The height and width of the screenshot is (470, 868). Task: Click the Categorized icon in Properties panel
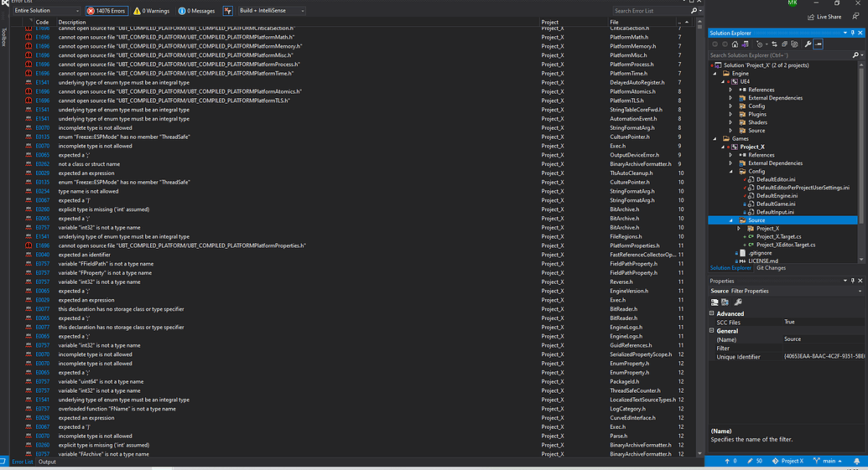715,302
